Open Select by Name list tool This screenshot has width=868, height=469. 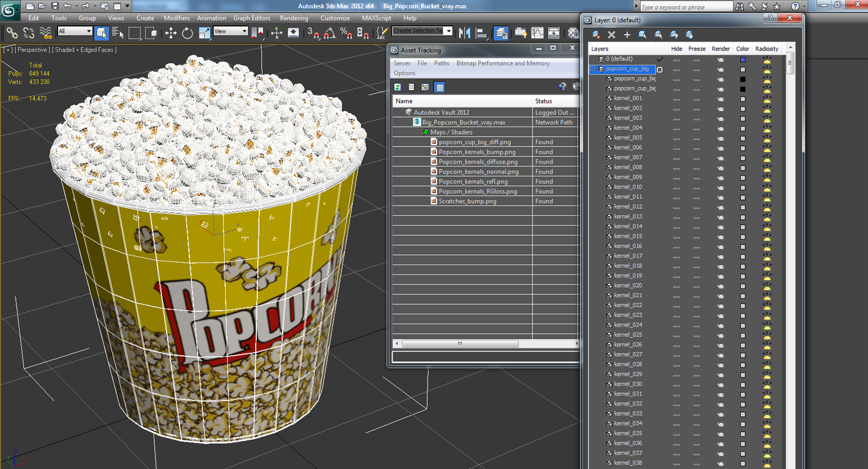118,33
